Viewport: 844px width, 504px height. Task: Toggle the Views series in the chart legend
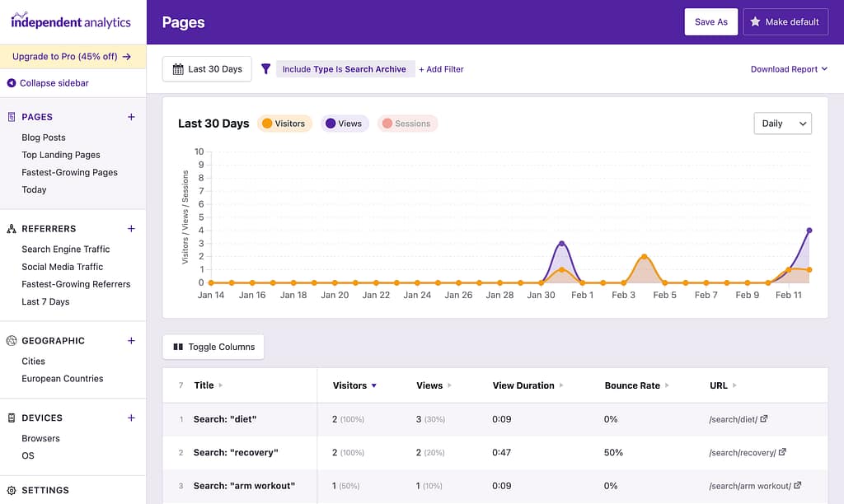coord(344,123)
